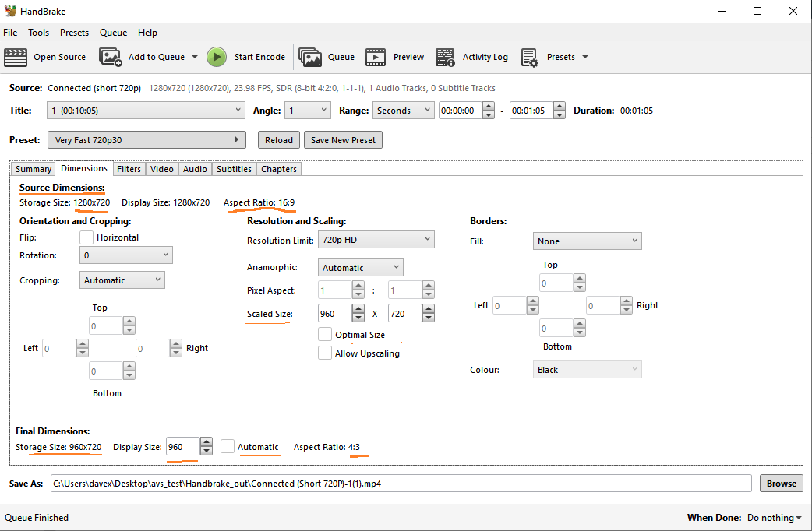Click the Save As file path field

[x=401, y=484]
